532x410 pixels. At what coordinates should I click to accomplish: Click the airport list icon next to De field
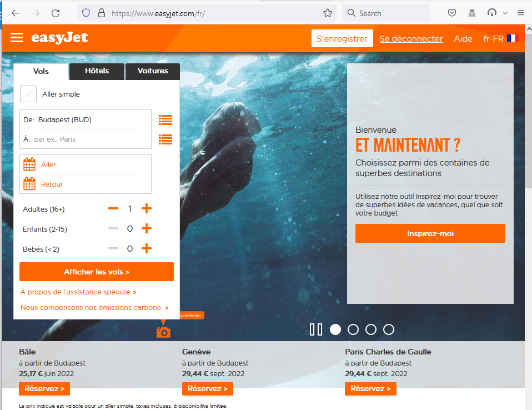pyautogui.click(x=165, y=119)
